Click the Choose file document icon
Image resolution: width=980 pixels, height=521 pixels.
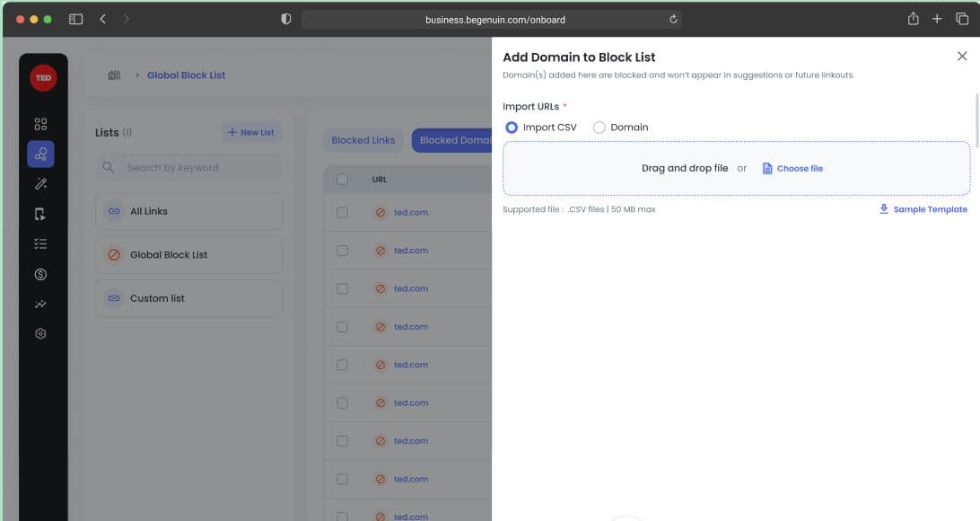point(767,168)
